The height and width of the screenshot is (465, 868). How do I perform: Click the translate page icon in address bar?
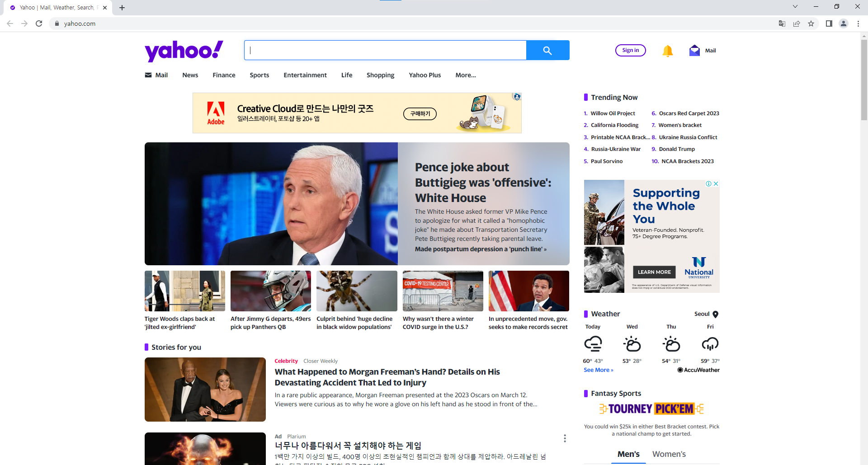pos(782,23)
